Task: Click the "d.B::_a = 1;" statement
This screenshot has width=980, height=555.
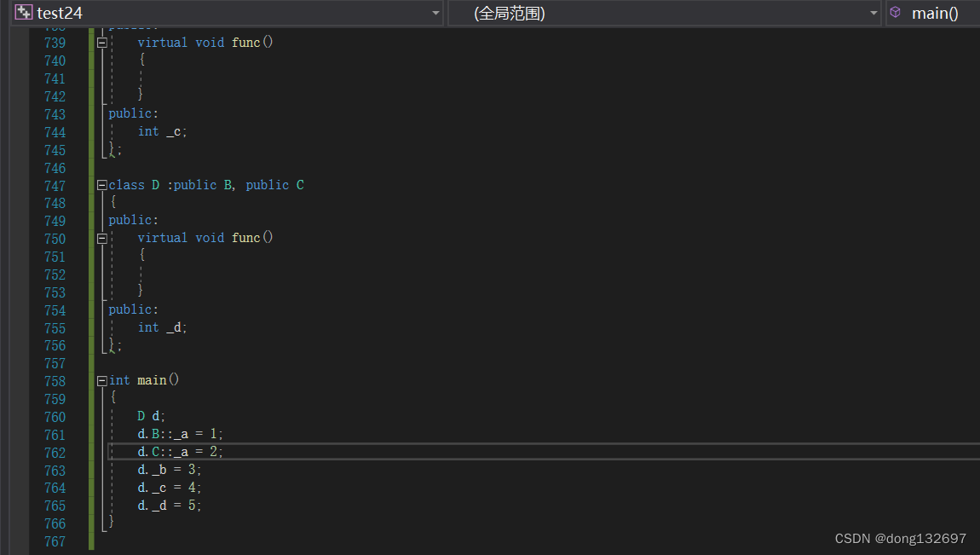Action: (x=180, y=435)
